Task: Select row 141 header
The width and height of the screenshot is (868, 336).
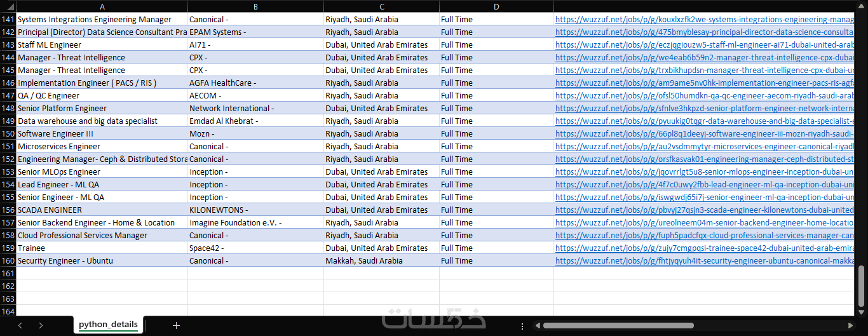Action: click(x=8, y=19)
